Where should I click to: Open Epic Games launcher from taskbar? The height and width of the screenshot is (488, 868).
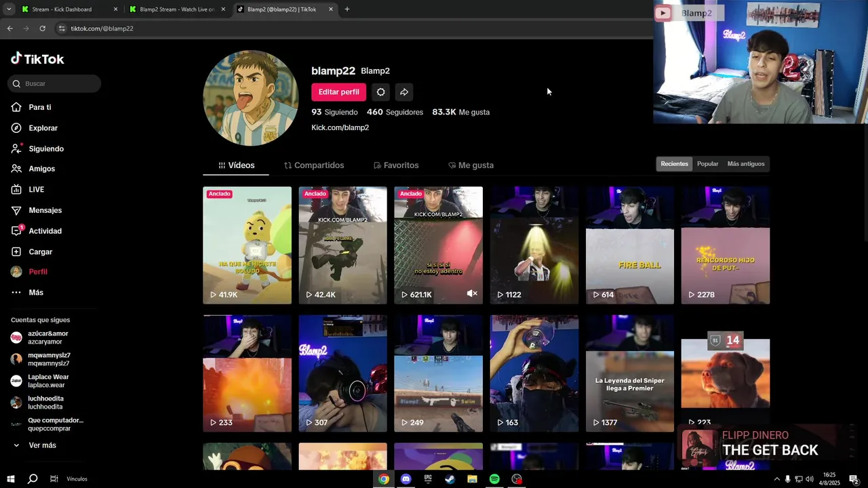click(x=428, y=479)
